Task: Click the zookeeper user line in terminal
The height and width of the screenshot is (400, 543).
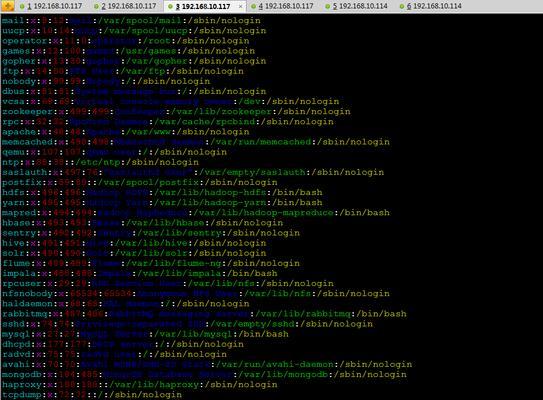Action: 176,112
